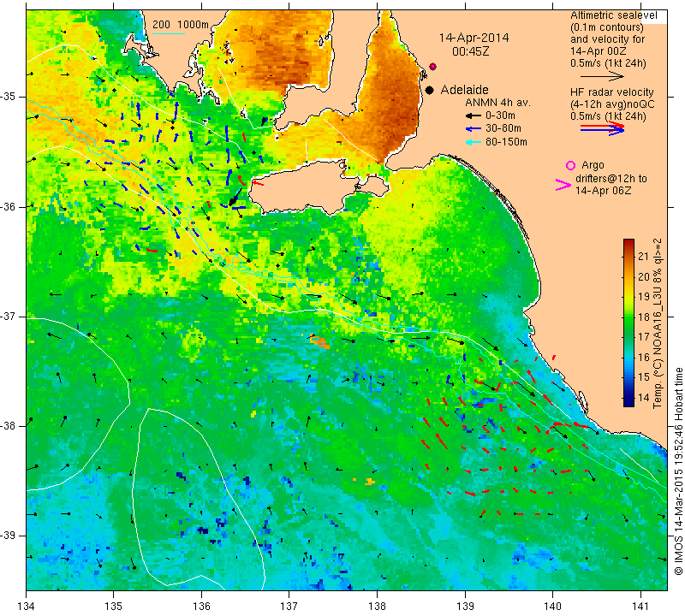
Task: Click the red-magenta Argo float marker near Adelaide
Action: click(x=432, y=67)
